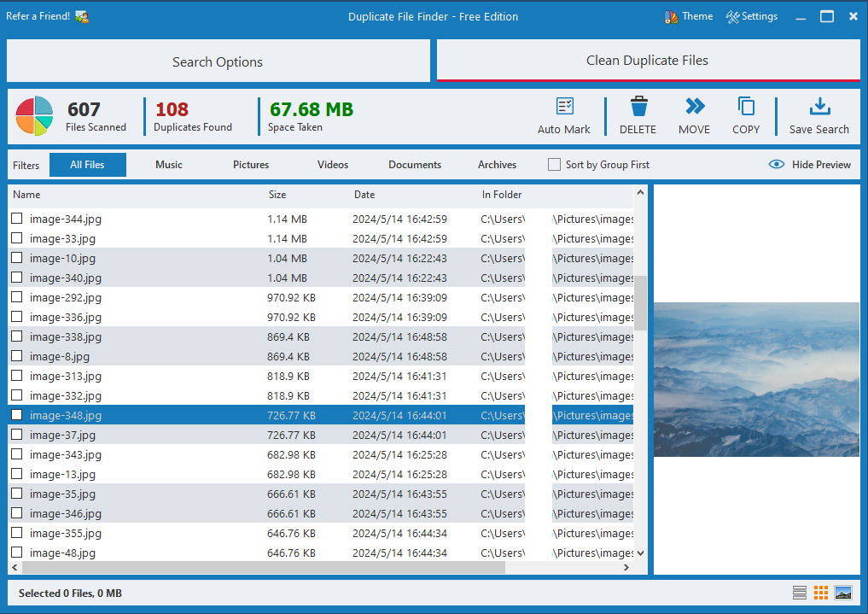The width and height of the screenshot is (868, 614).
Task: Enable the Sort by Group First checkbox
Action: click(x=555, y=165)
